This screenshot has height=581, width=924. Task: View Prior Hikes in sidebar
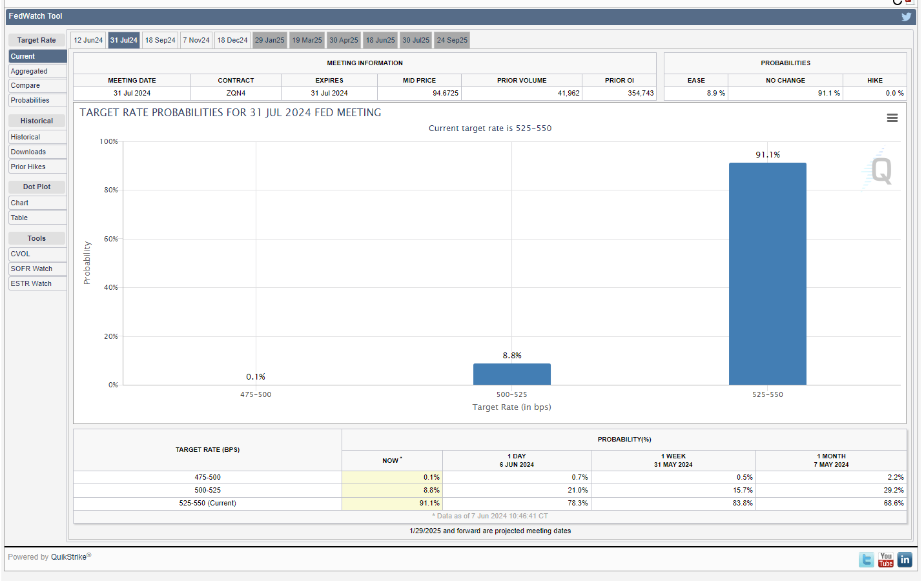pos(37,167)
